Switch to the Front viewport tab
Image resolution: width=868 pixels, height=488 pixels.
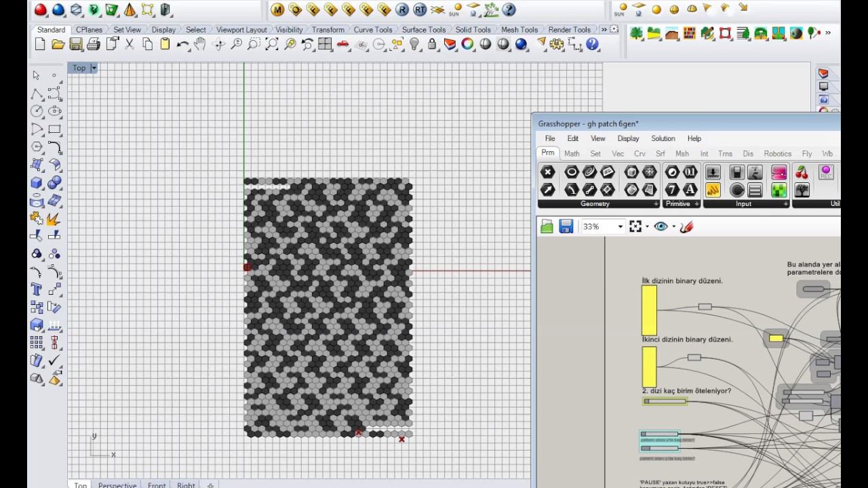(157, 485)
